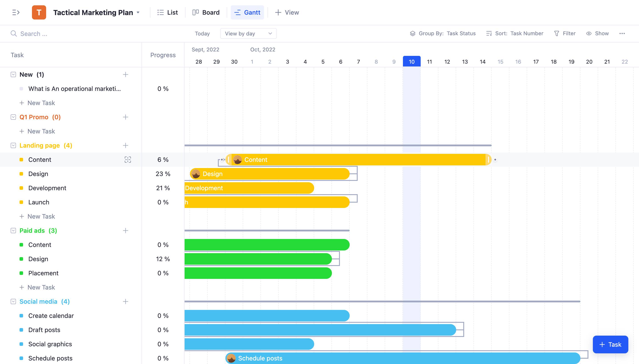Click the plus icon next to Landing page
This screenshot has height=364, width=639.
pyautogui.click(x=125, y=145)
